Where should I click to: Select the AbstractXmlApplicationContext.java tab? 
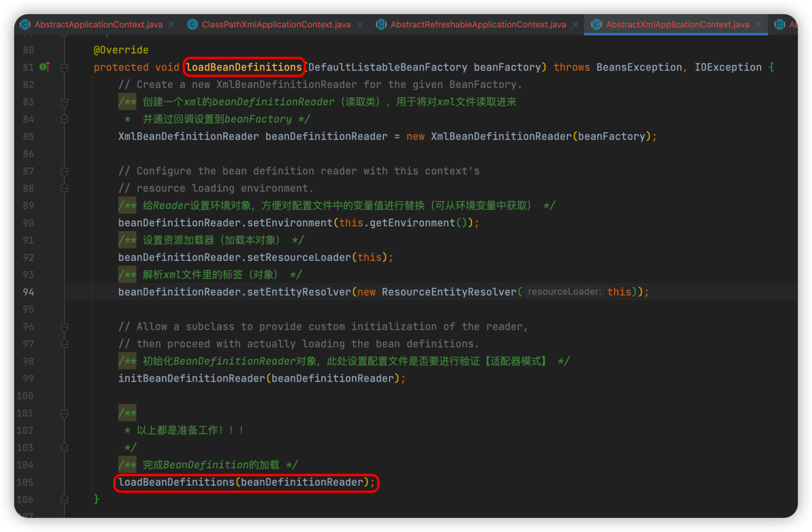(677, 24)
